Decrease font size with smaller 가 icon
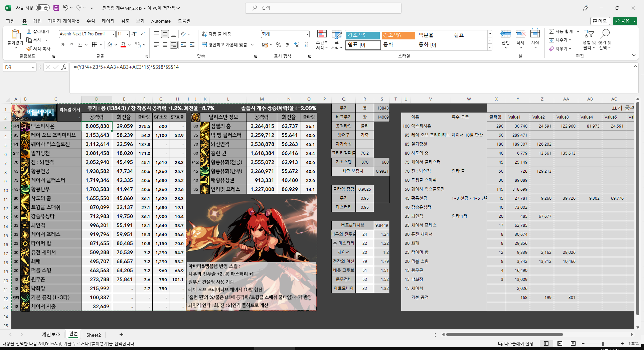 [x=143, y=34]
